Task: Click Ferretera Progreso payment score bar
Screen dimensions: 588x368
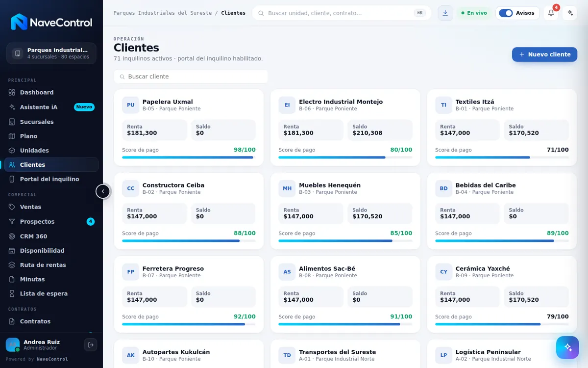Action: (189, 324)
